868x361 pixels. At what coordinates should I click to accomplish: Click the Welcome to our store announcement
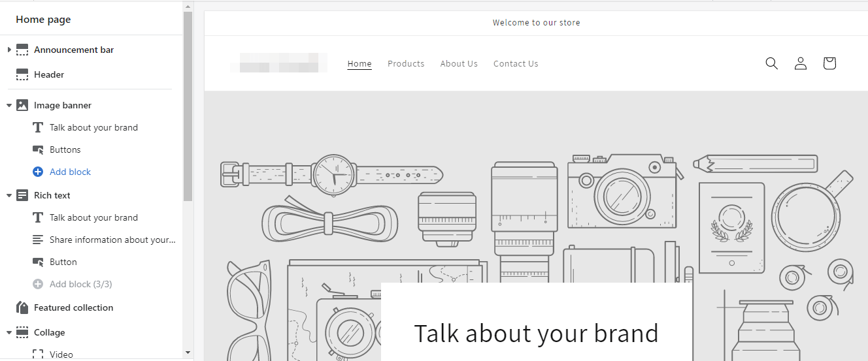tap(536, 22)
